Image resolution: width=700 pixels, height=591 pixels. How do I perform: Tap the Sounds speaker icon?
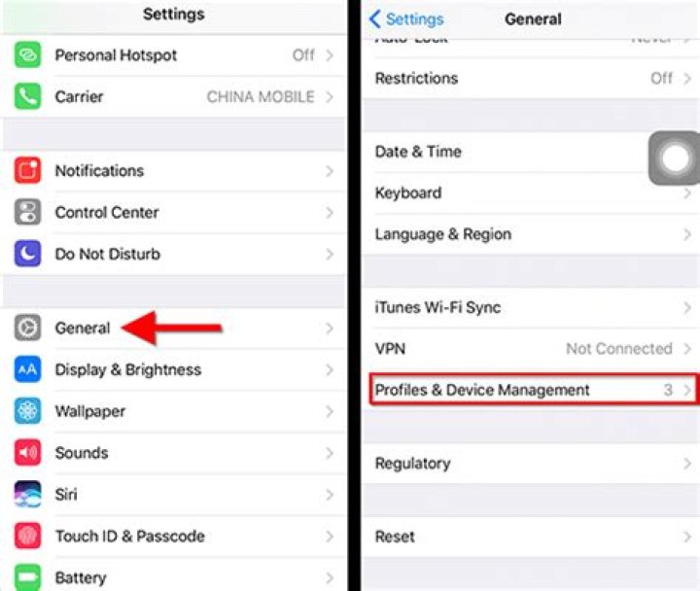27,452
